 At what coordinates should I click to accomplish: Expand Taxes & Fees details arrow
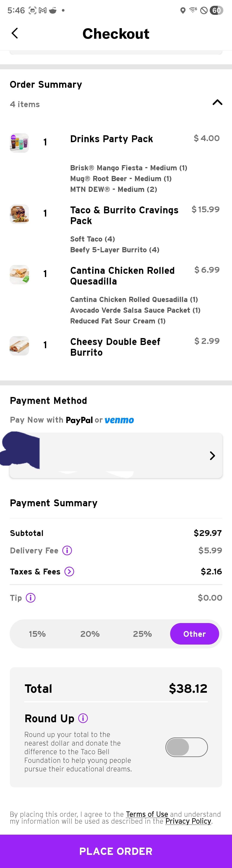coord(69,571)
